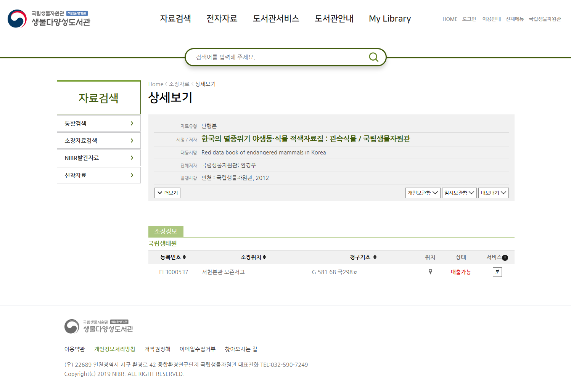Image resolution: width=571 pixels, height=392 pixels.
Task: Open the My Library menu
Action: [x=389, y=19]
